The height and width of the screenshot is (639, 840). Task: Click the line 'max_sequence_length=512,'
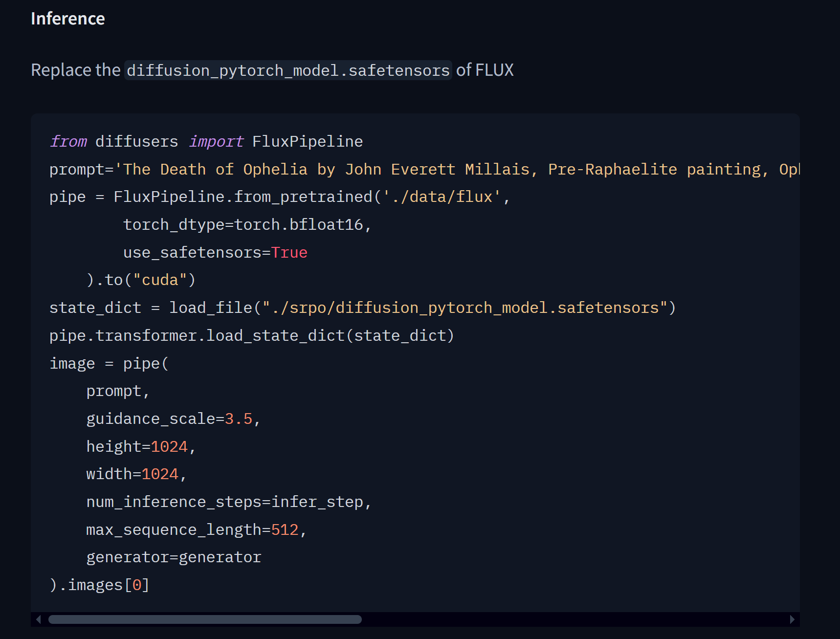(x=197, y=530)
